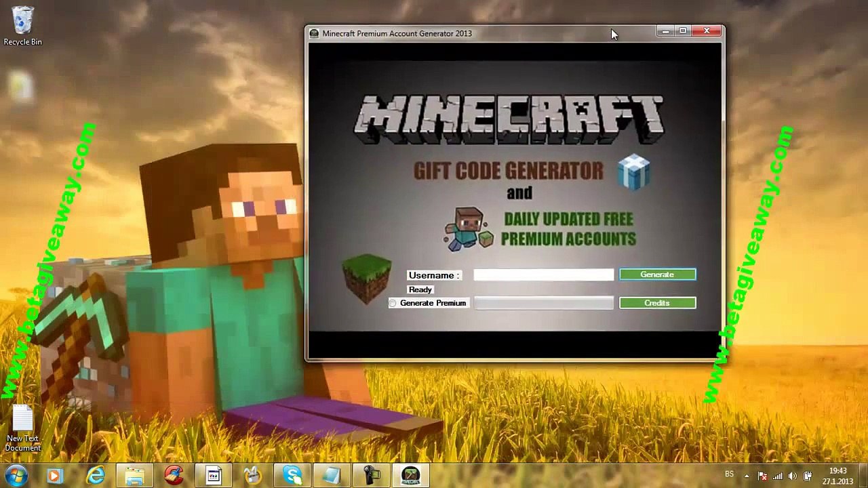Screen dimensions: 868x488
Task: Close the Minecraft Premium Account Generator window
Action: (x=707, y=31)
